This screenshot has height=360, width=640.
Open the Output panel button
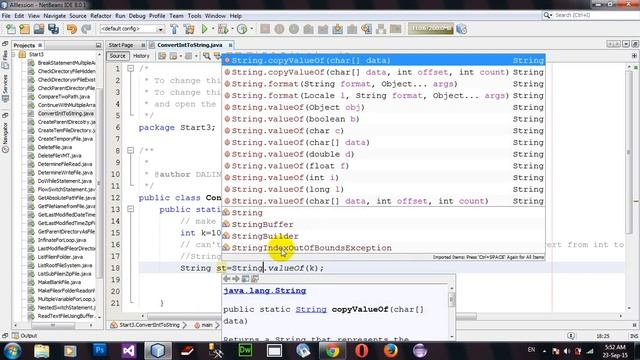(x=24, y=336)
